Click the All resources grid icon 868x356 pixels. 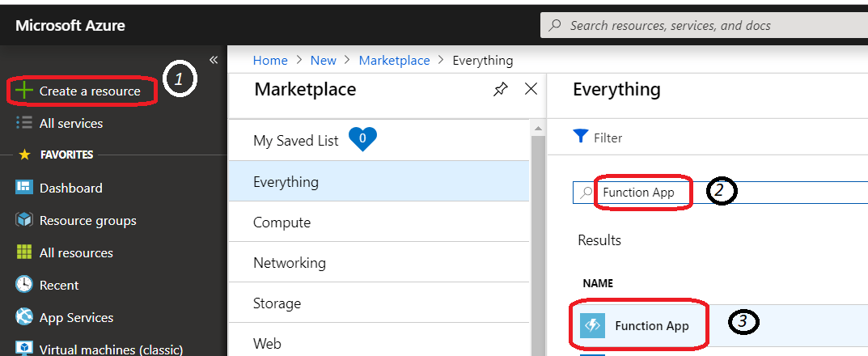(x=24, y=252)
